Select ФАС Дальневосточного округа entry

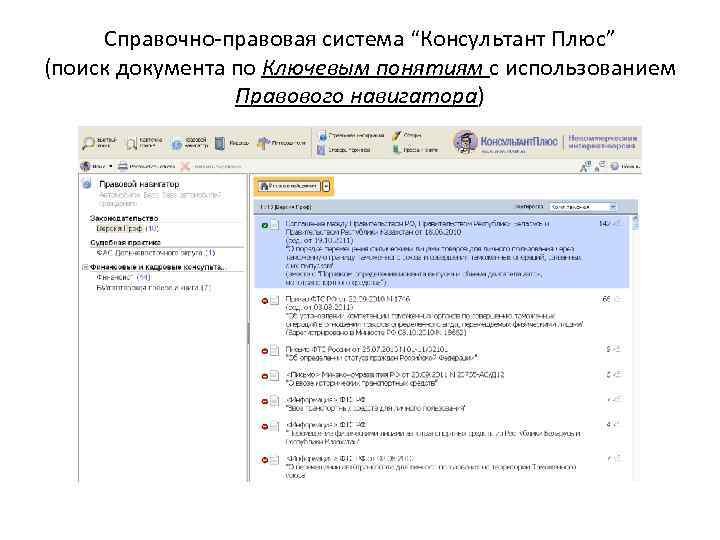tap(156, 253)
